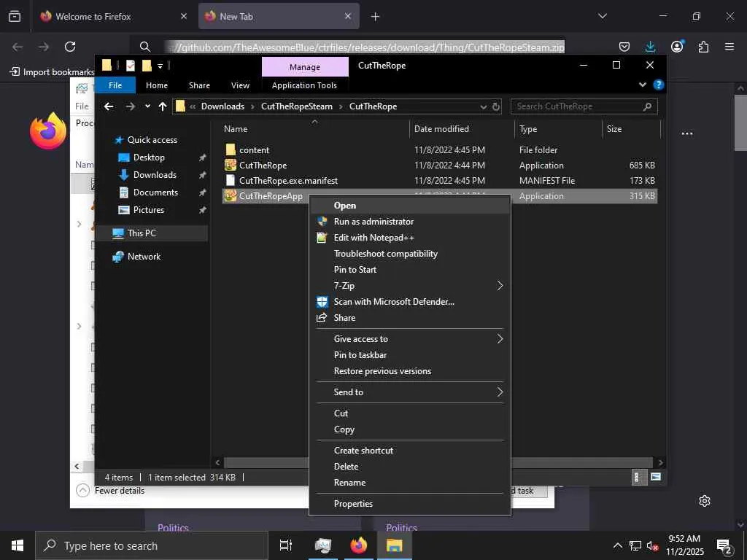Switch to Welcome to Firefox tab
Screen dimensions: 747x560
tap(115, 17)
